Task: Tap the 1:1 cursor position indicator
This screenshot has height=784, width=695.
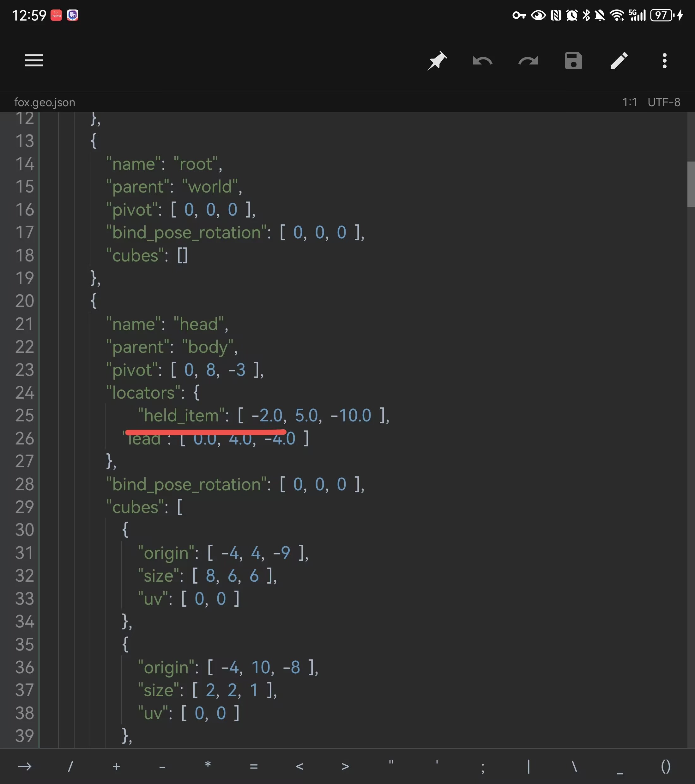Action: point(629,102)
